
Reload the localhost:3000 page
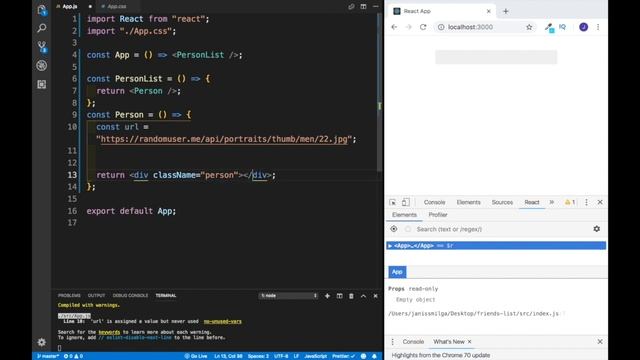[x=423, y=27]
